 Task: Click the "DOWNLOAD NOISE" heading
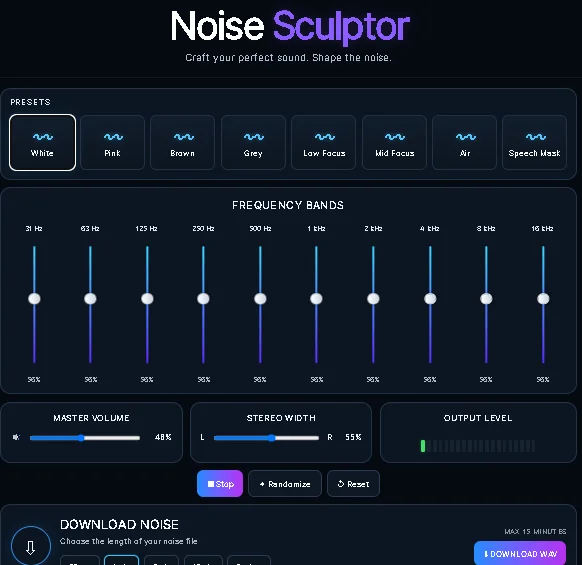click(x=119, y=525)
